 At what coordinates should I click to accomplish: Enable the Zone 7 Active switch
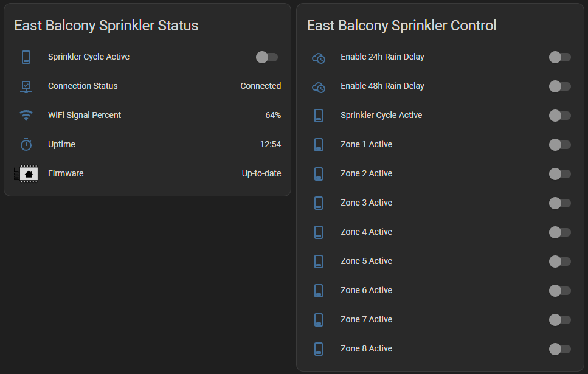[x=559, y=320]
